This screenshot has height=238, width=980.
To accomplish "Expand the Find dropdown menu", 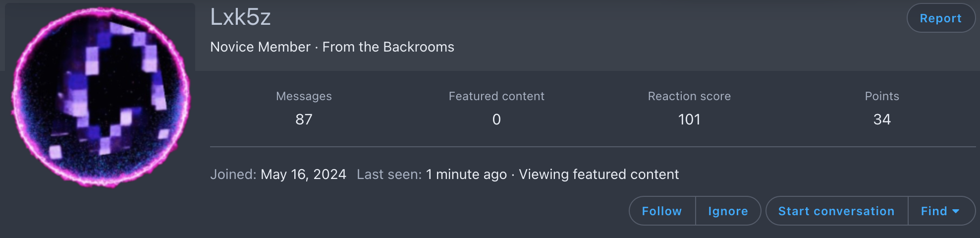I will [941, 211].
